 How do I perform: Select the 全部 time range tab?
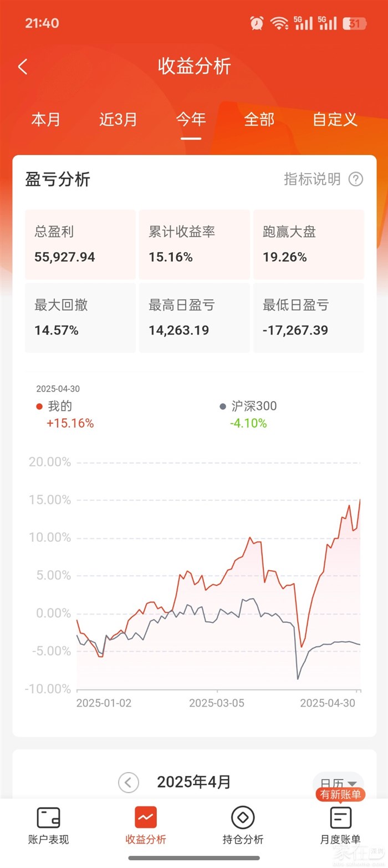pos(259,119)
